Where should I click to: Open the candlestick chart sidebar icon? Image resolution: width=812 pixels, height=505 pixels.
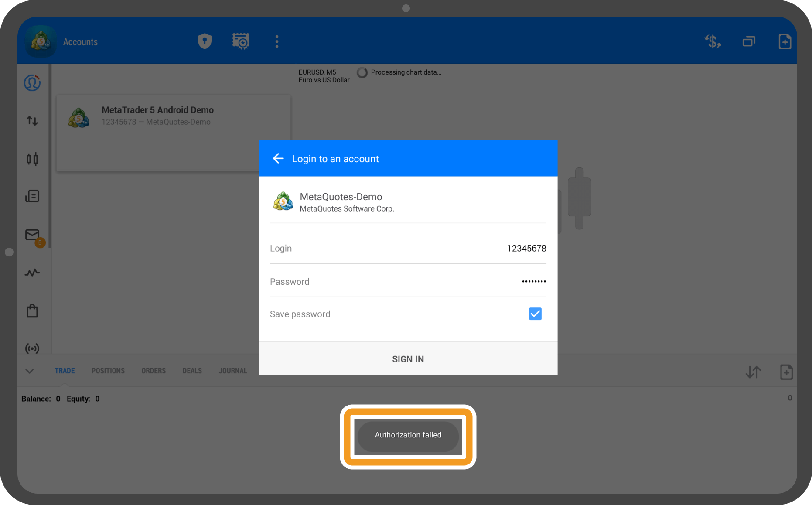[32, 159]
